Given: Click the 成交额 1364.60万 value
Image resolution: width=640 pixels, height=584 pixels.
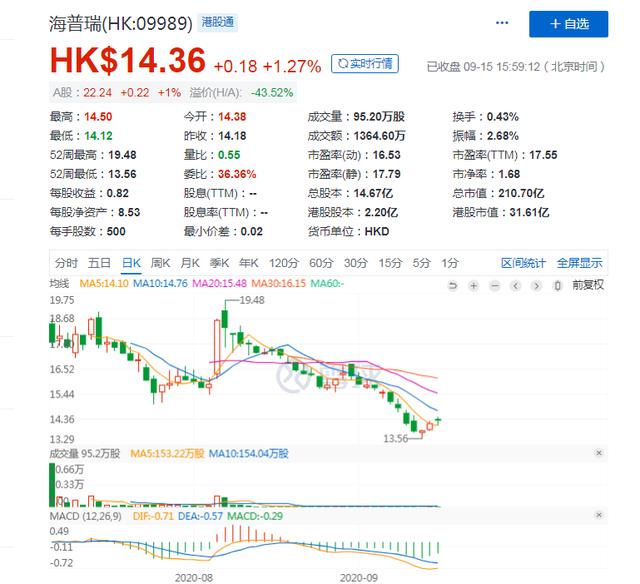Looking at the screenshot, I should [379, 136].
